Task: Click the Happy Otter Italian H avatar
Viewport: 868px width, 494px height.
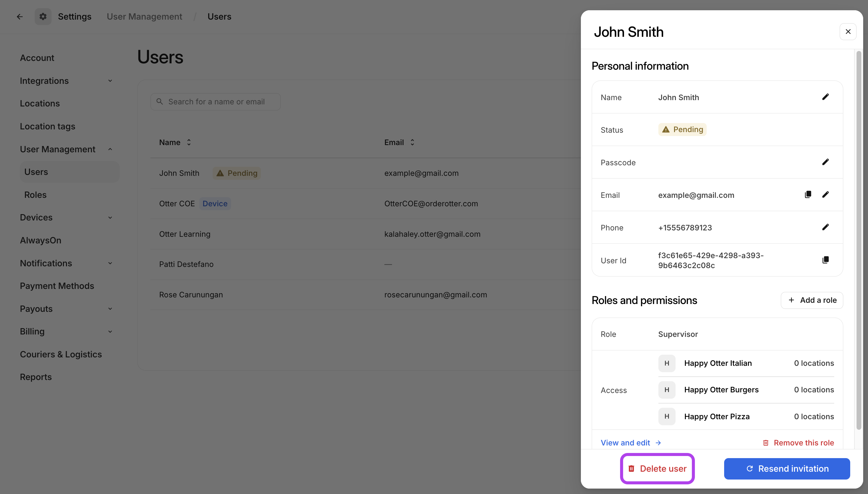Action: (x=667, y=363)
